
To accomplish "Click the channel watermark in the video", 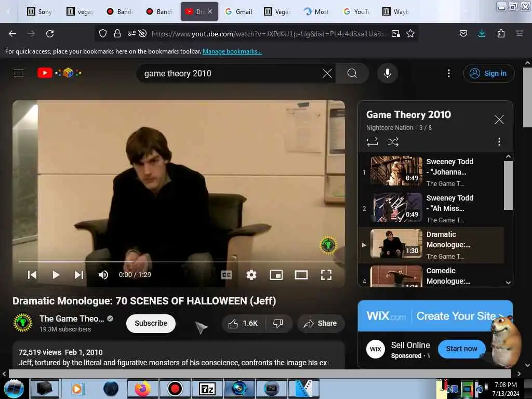I will [x=328, y=245].
